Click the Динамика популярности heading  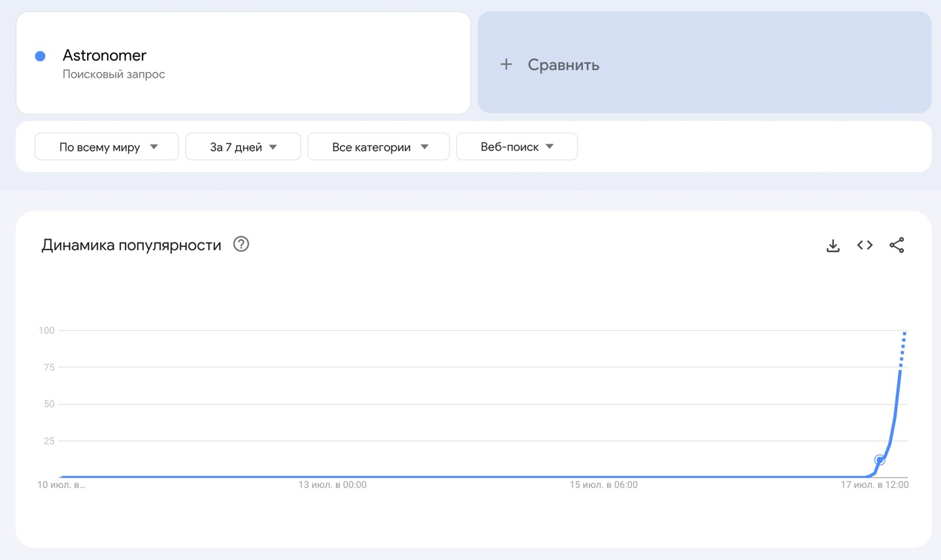coord(131,245)
